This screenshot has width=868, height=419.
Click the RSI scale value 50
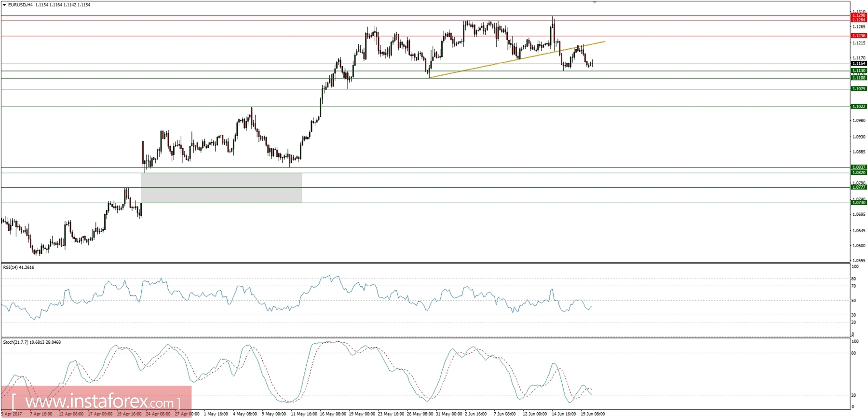(x=854, y=301)
